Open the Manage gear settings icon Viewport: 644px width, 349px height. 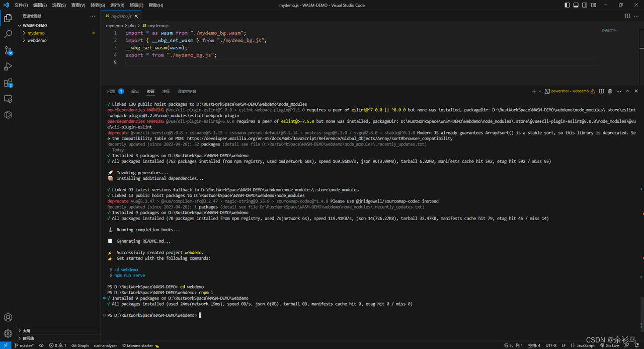[8, 333]
